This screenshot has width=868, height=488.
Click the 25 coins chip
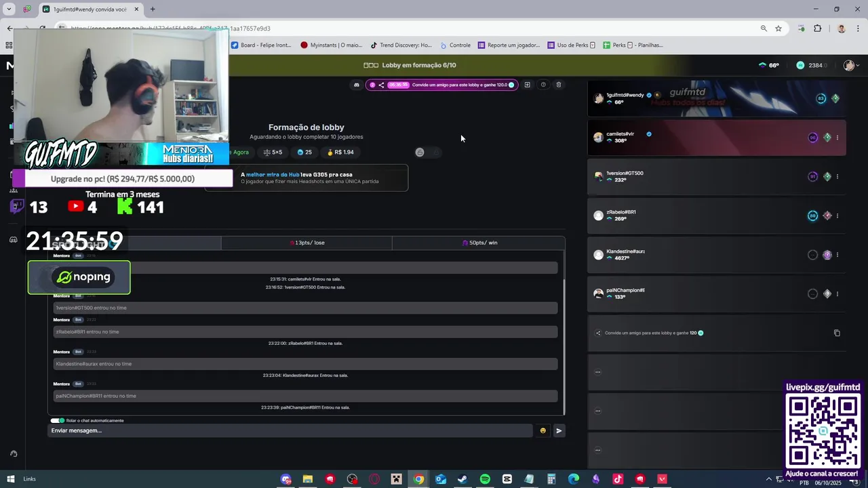coord(304,152)
